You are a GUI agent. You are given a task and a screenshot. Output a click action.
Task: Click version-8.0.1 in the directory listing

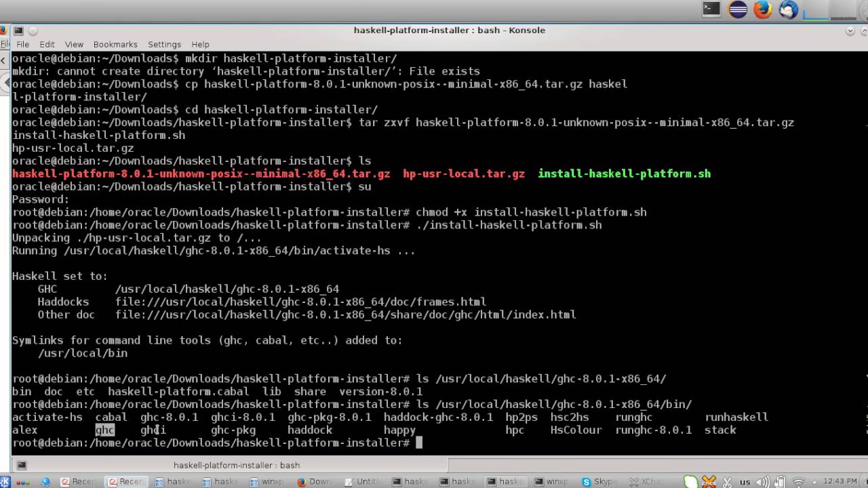point(380,391)
